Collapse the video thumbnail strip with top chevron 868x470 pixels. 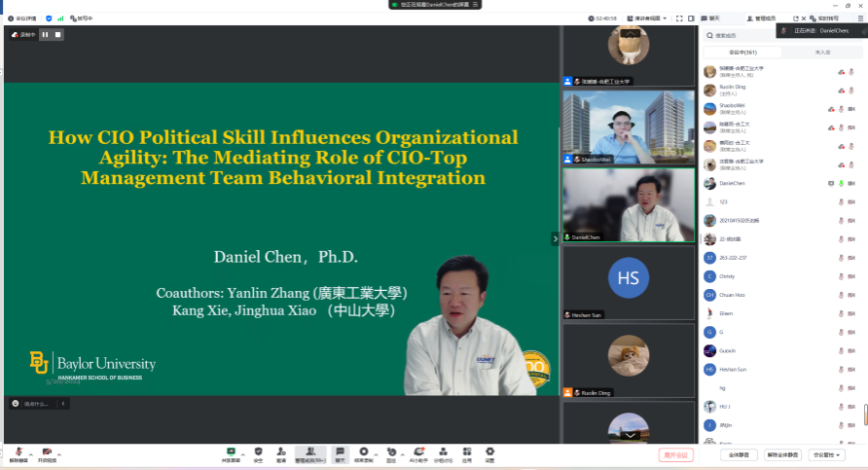[x=630, y=30]
